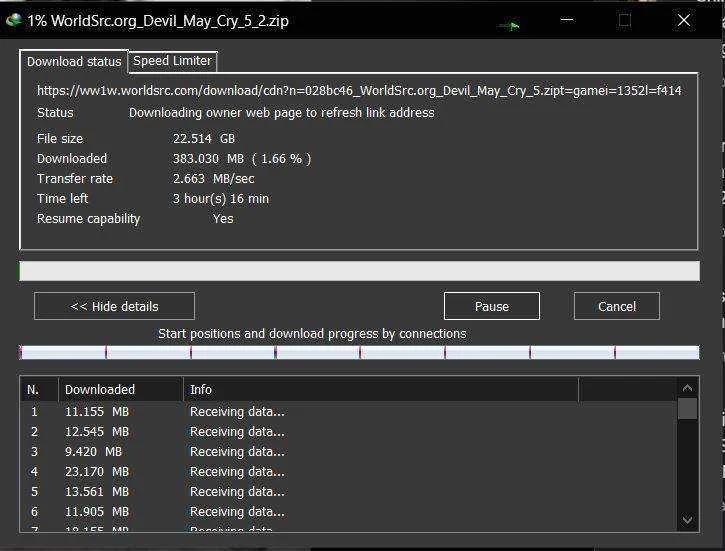Viewport: 725px width, 551px height.
Task: Click the Downloaded column header
Action: click(121, 390)
